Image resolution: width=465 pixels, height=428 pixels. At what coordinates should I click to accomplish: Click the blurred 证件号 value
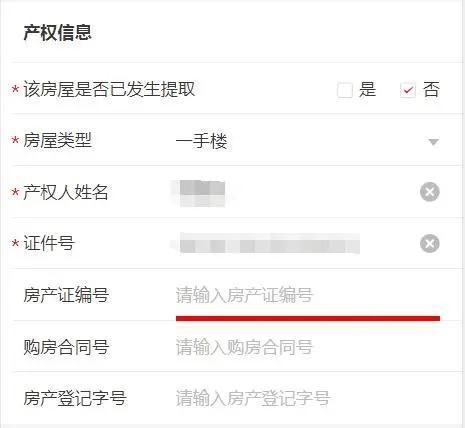click(269, 244)
